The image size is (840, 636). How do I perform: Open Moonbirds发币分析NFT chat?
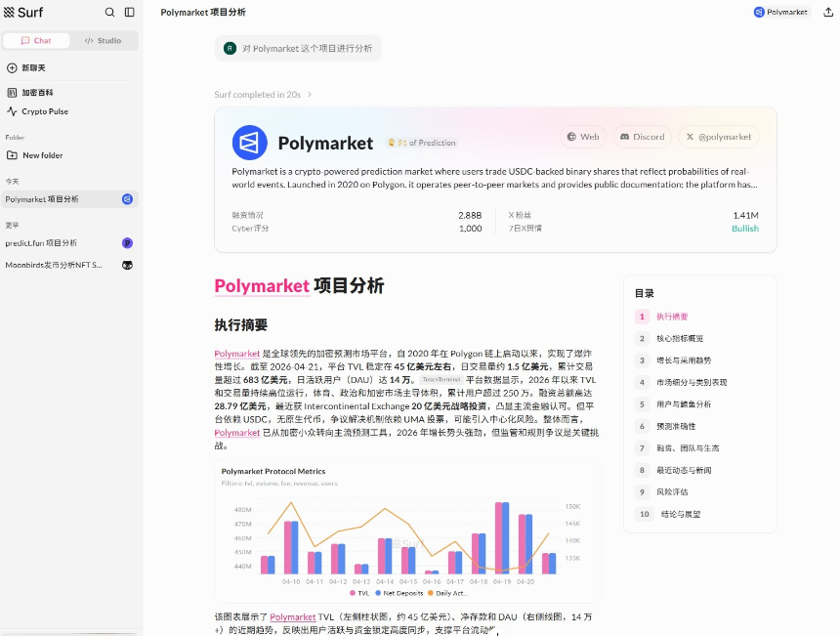69,265
